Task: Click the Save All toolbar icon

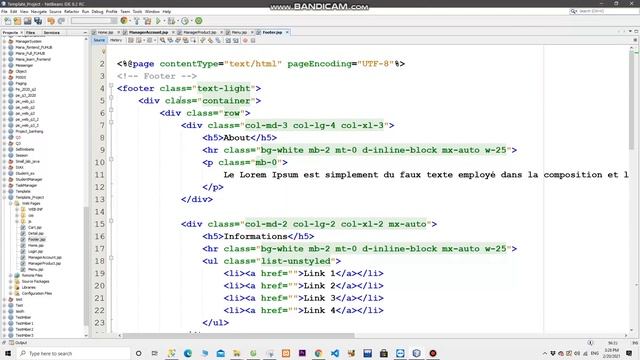Action: pos(38,21)
